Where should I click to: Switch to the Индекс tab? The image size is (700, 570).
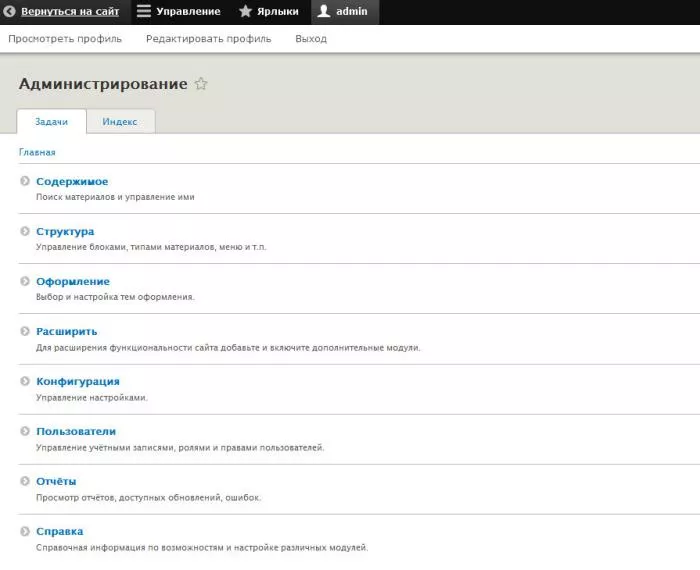[120, 121]
